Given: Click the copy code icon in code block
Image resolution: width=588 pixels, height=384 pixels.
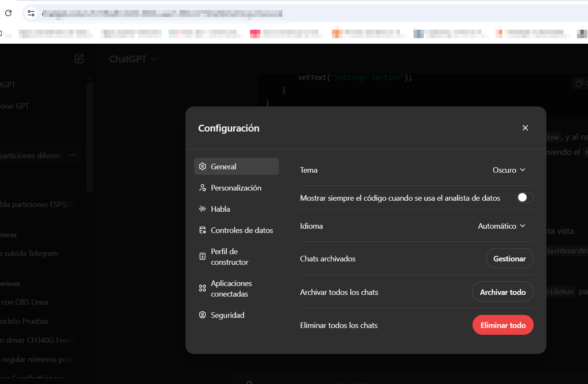Looking at the screenshot, I should point(579,83).
